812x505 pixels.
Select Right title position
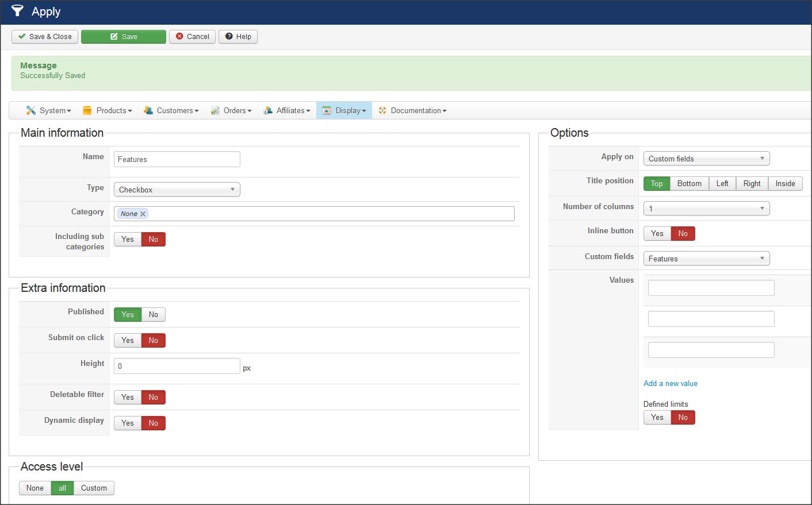[x=752, y=184]
